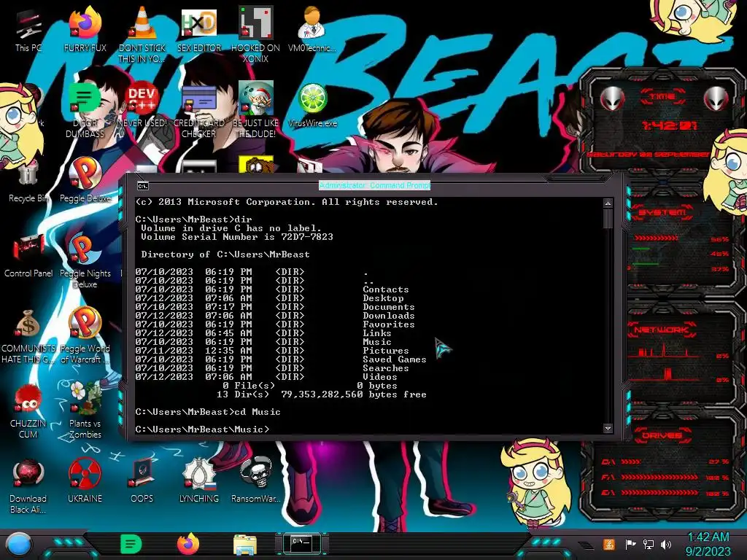The height and width of the screenshot is (560, 747).
Task: Open the VM0Technic doctor icon
Action: pyautogui.click(x=312, y=28)
